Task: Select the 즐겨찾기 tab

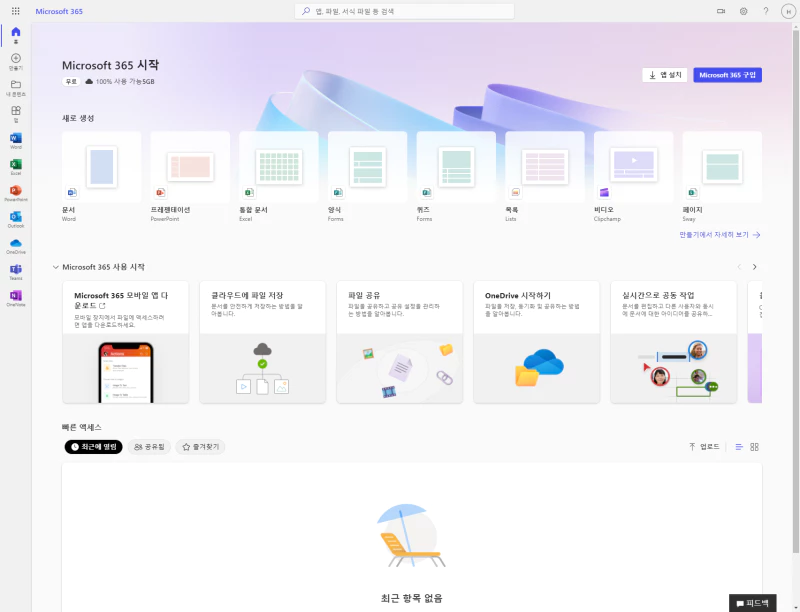Action: coord(201,447)
